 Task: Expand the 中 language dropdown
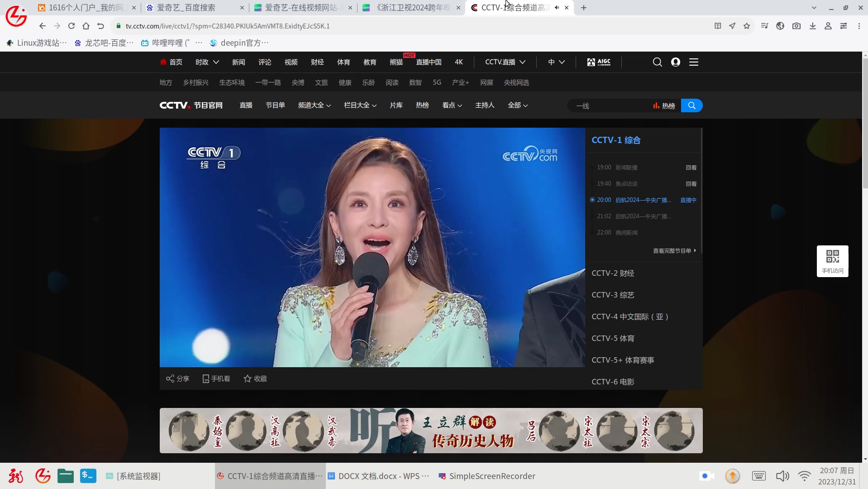point(557,62)
